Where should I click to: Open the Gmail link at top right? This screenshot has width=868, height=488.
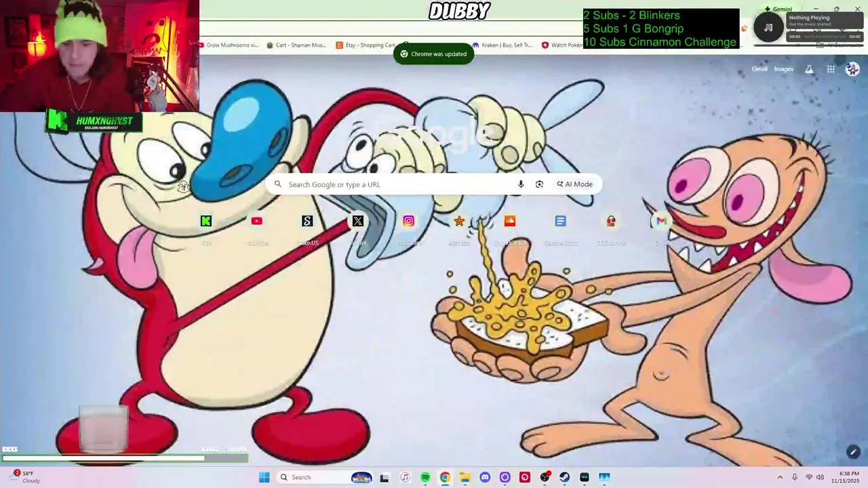tap(759, 69)
